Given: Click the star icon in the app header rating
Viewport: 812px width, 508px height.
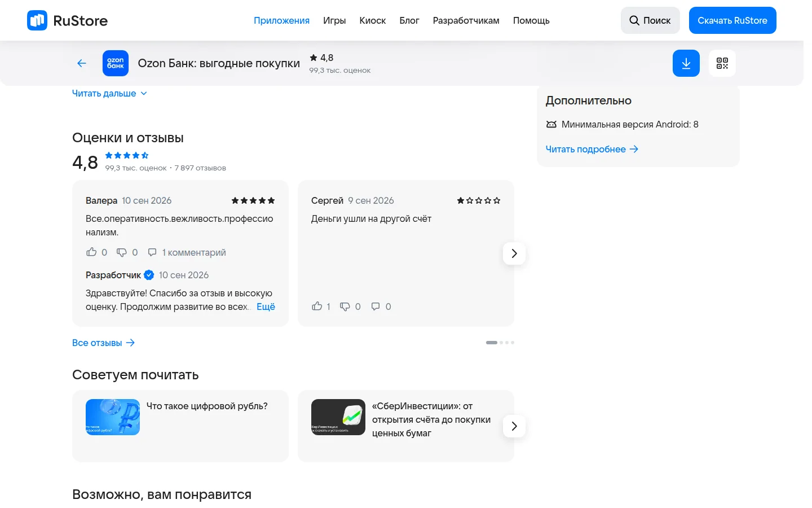Looking at the screenshot, I should point(314,58).
